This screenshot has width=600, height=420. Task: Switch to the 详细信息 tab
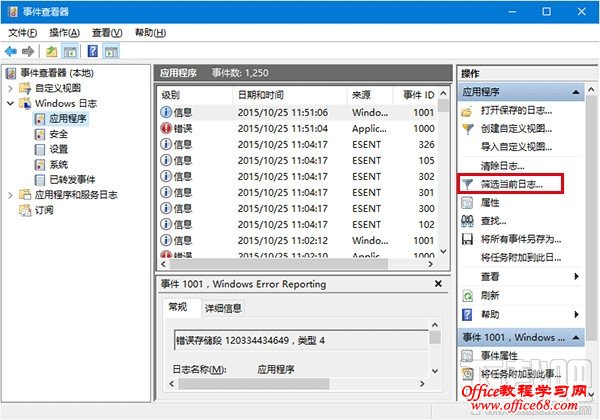[x=223, y=308]
